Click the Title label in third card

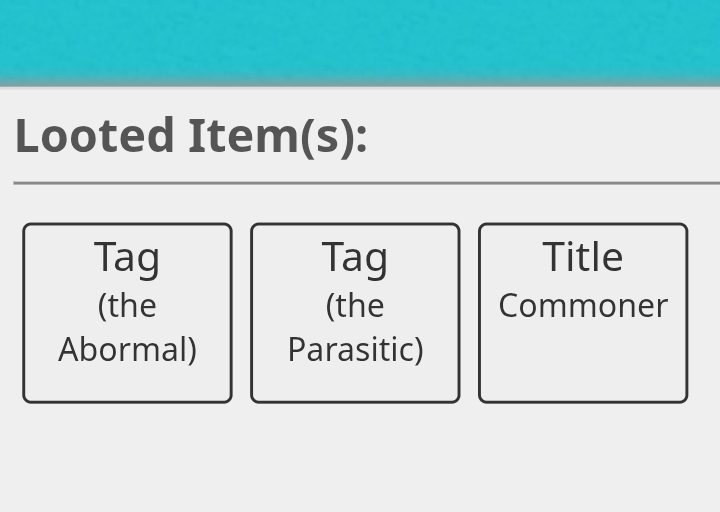(x=583, y=257)
